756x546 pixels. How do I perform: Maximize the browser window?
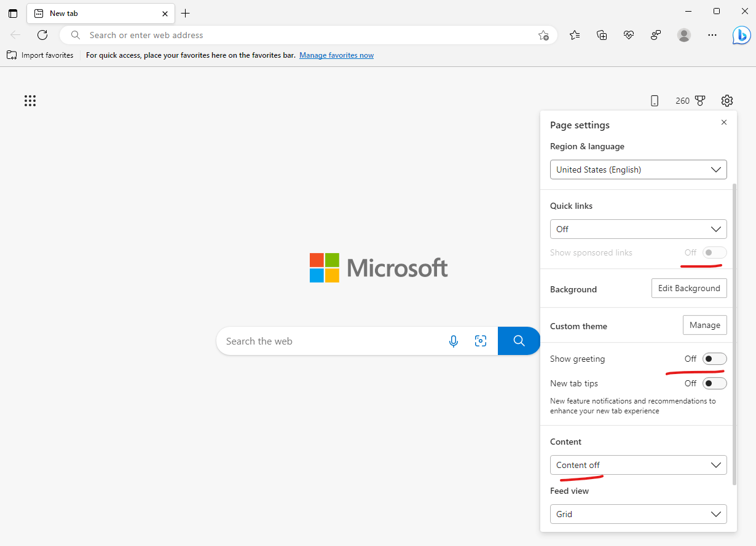coord(717,11)
